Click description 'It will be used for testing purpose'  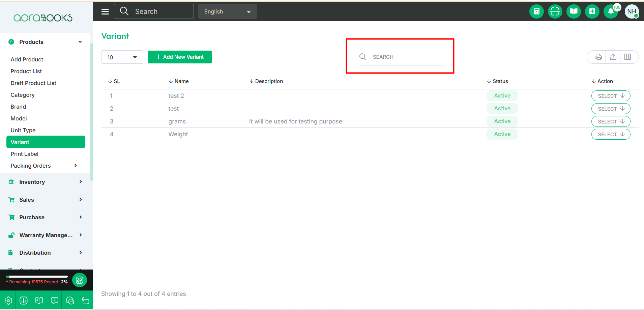295,121
